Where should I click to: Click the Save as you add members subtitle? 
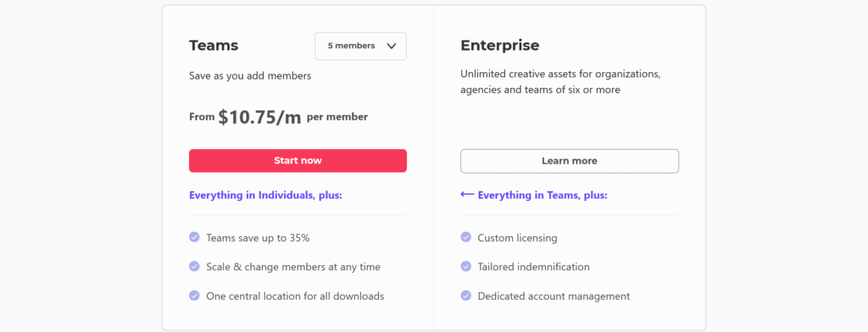pyautogui.click(x=250, y=76)
